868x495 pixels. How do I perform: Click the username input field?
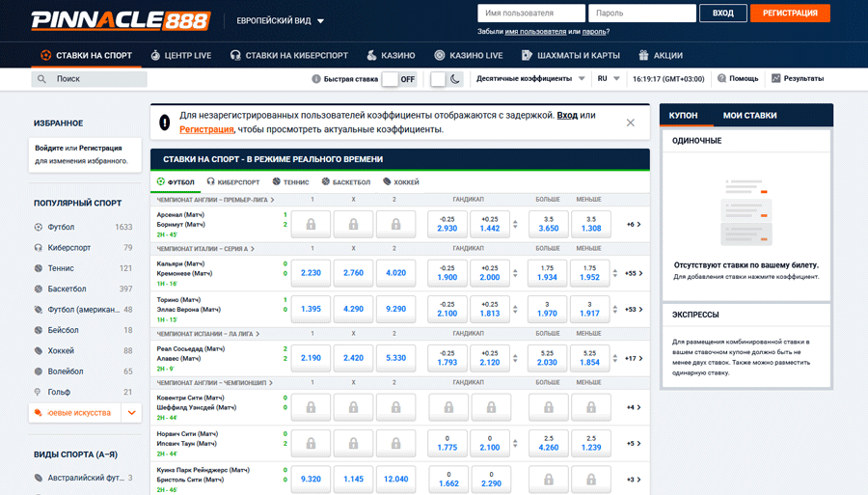pos(531,14)
